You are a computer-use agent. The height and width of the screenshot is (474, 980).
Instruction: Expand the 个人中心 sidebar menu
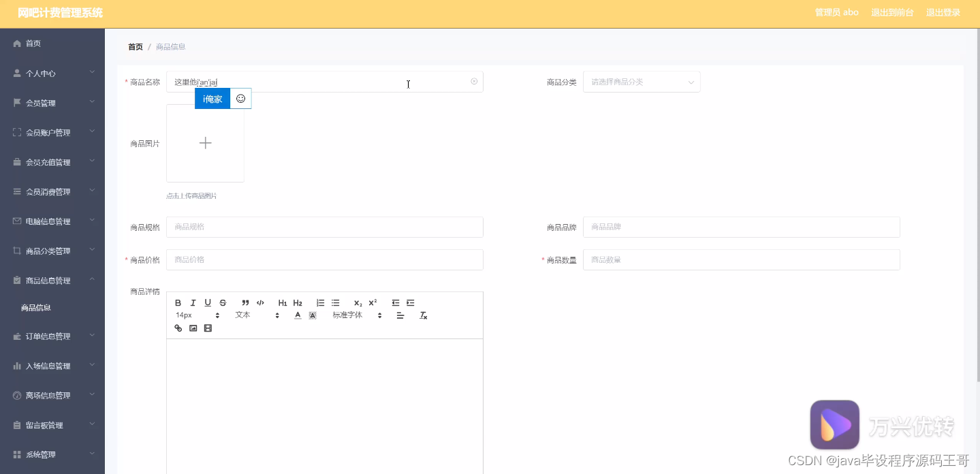click(52, 73)
